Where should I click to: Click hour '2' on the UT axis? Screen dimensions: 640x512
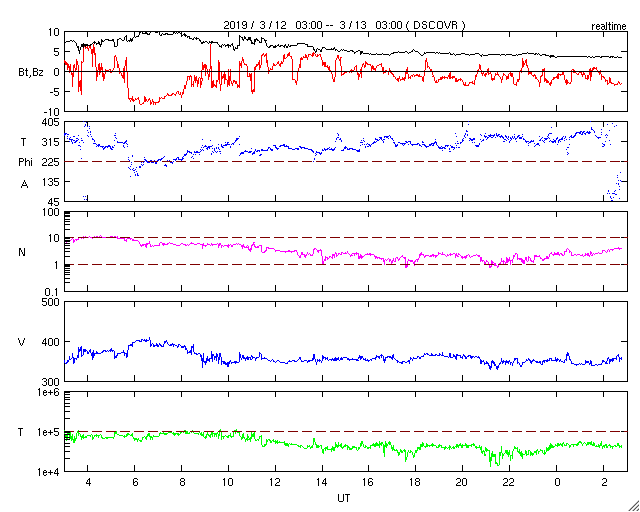(604, 483)
